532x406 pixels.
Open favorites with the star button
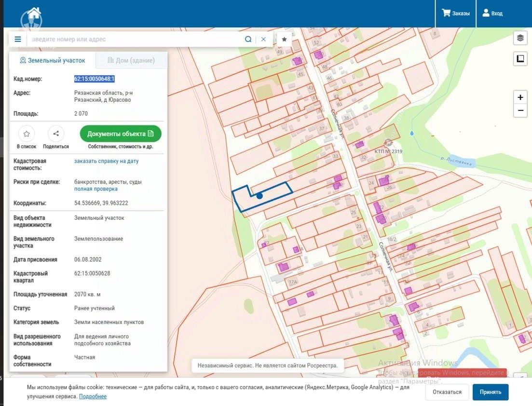[x=284, y=40]
